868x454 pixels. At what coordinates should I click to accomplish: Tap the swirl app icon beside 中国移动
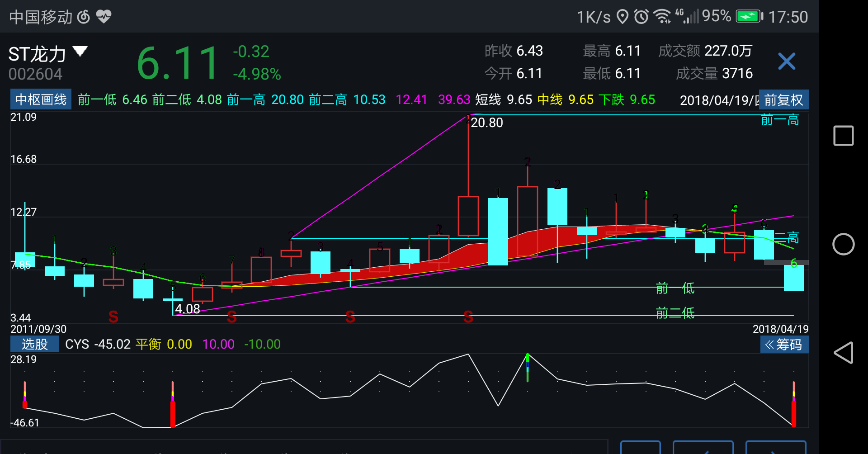pyautogui.click(x=84, y=17)
